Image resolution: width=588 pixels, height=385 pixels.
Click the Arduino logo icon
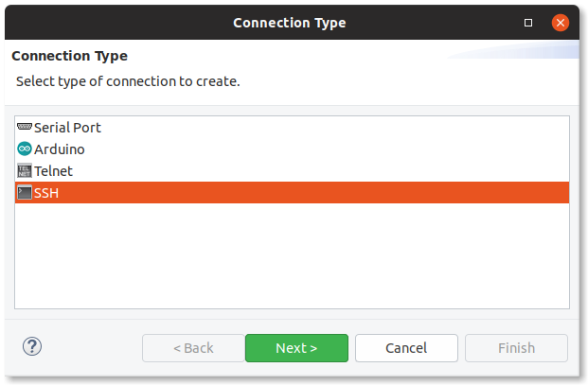(25, 149)
